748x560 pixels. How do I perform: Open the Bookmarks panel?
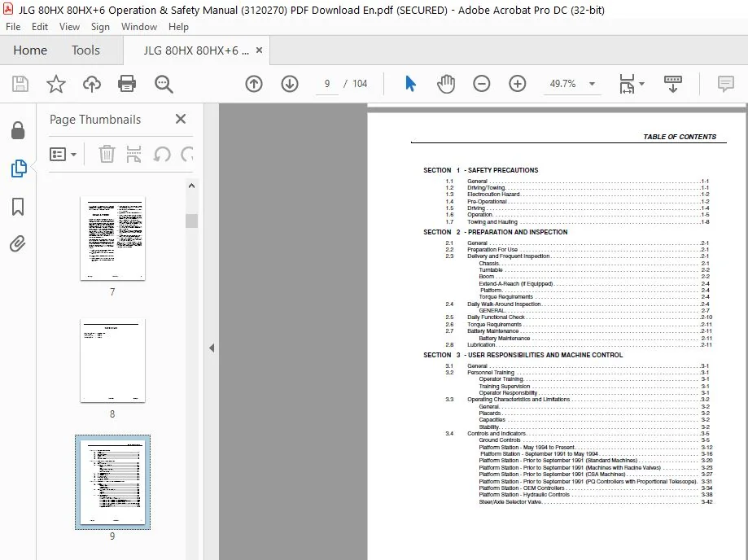18,207
